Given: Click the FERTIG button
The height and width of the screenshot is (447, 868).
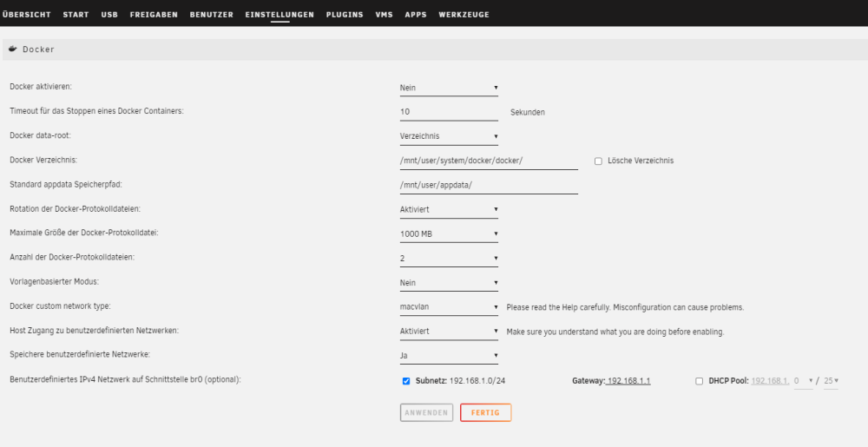Looking at the screenshot, I should [x=485, y=412].
